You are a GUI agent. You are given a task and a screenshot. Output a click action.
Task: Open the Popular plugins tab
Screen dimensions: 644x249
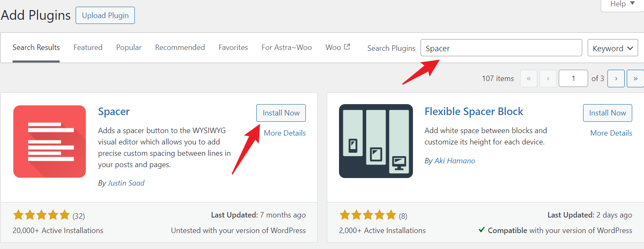pos(129,47)
